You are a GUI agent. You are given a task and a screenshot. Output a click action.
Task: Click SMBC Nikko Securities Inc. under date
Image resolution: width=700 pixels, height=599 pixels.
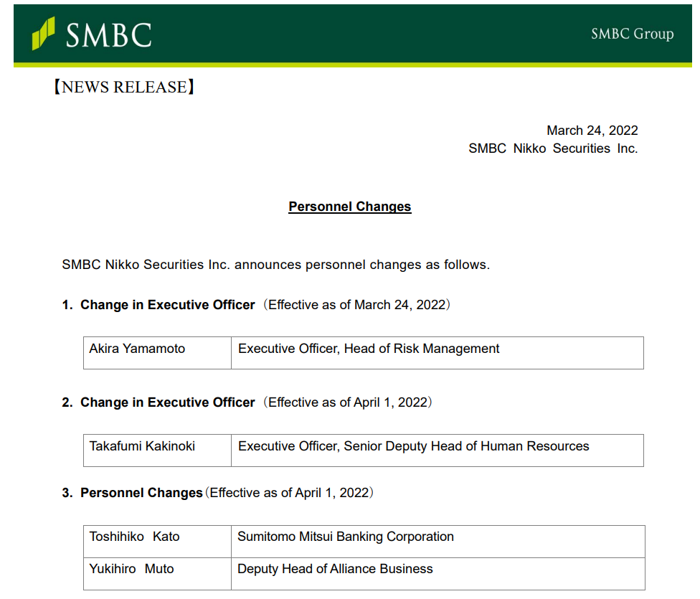(x=553, y=148)
